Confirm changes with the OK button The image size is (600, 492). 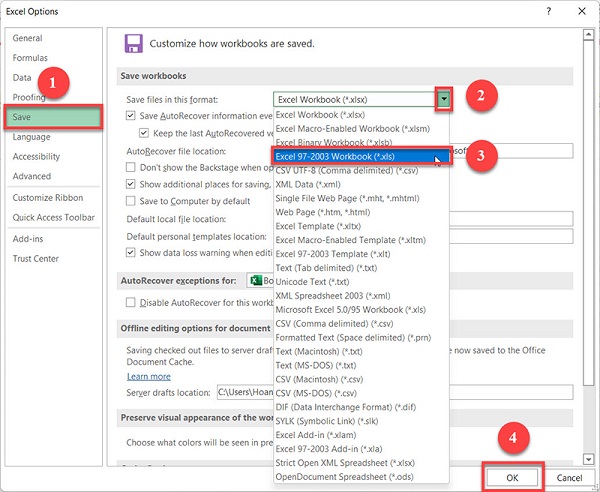pyautogui.click(x=512, y=477)
